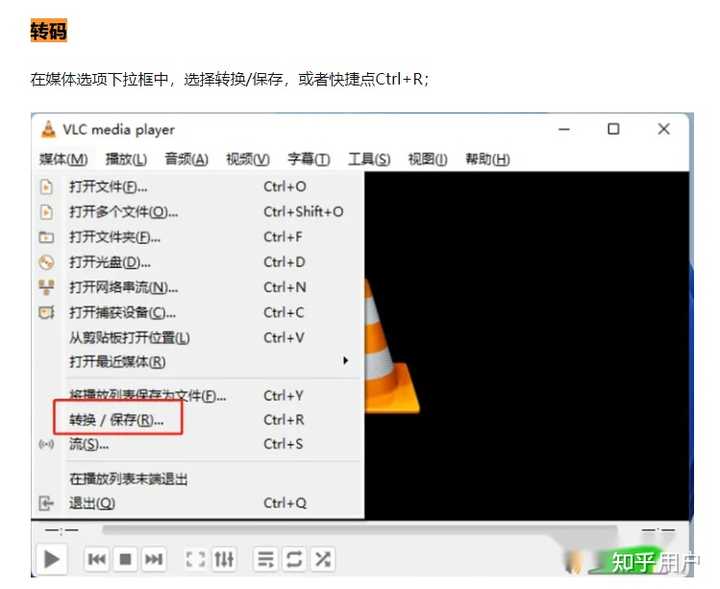
Task: Expand 打开最近媒体(R) submenu
Action: [x=200, y=362]
